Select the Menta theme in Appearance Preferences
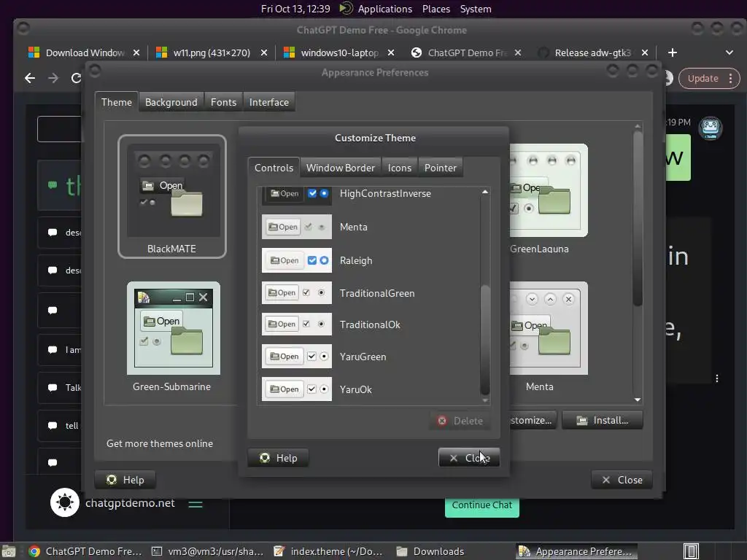The height and width of the screenshot is (560, 747). pos(548,337)
